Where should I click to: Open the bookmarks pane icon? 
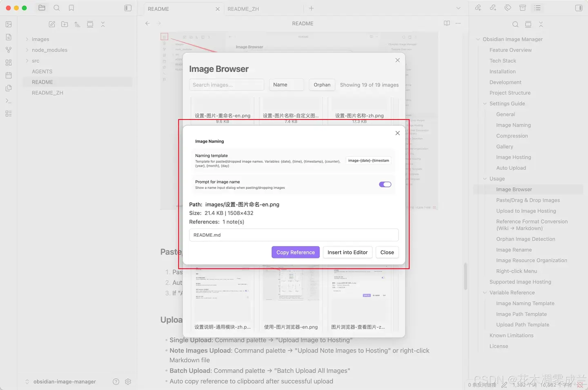tap(71, 8)
